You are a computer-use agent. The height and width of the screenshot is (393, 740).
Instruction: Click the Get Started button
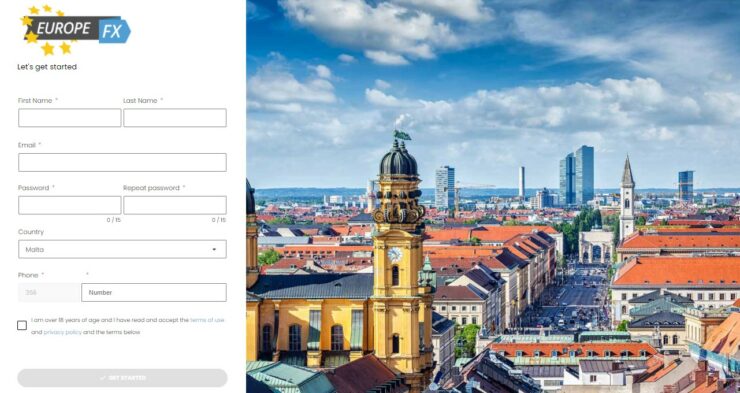coord(122,378)
